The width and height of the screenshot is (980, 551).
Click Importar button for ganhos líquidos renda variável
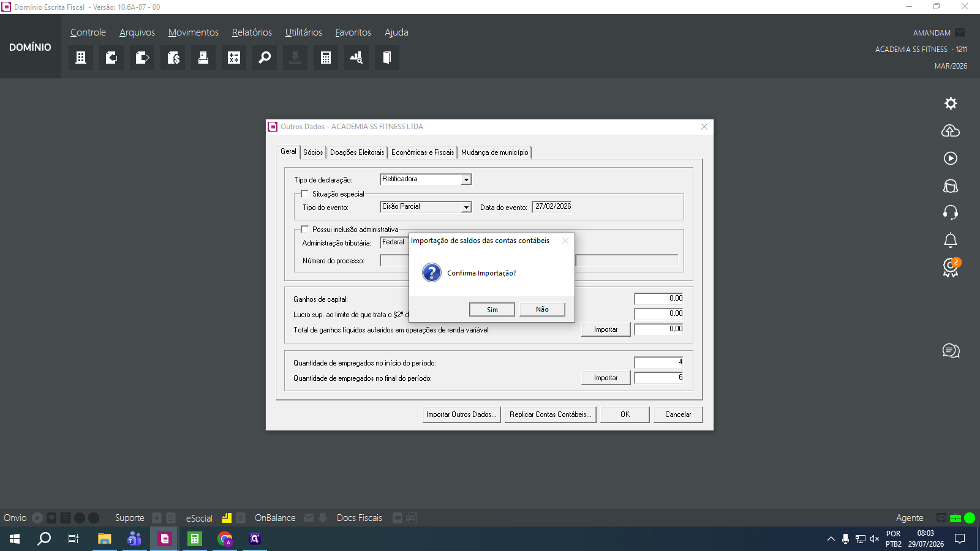[x=606, y=329]
